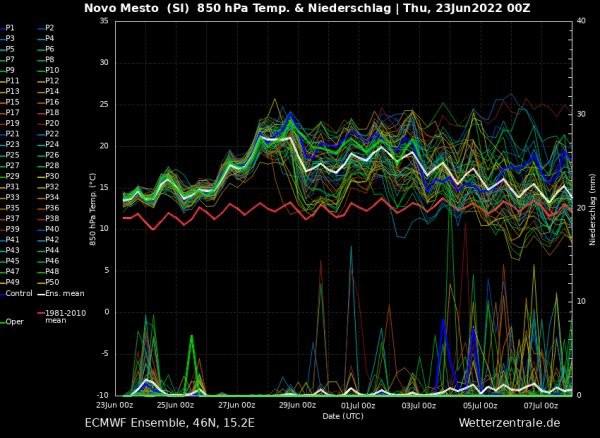Click the P13 legend label

12,91
